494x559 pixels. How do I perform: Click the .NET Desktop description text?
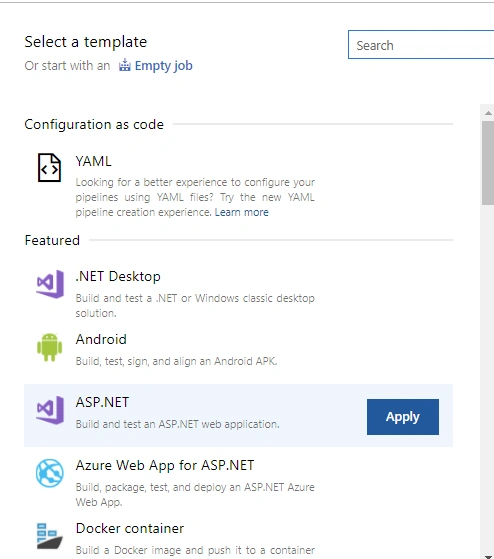pyautogui.click(x=195, y=306)
